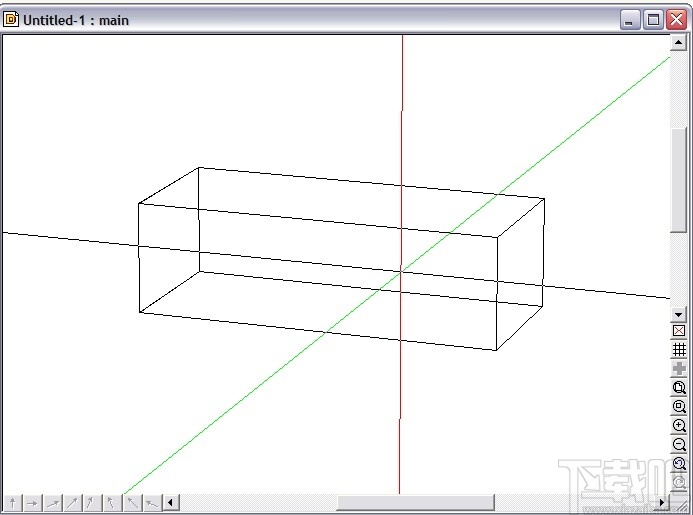Close the Untitled-1 window
This screenshot has width=693, height=515.
click(677, 20)
